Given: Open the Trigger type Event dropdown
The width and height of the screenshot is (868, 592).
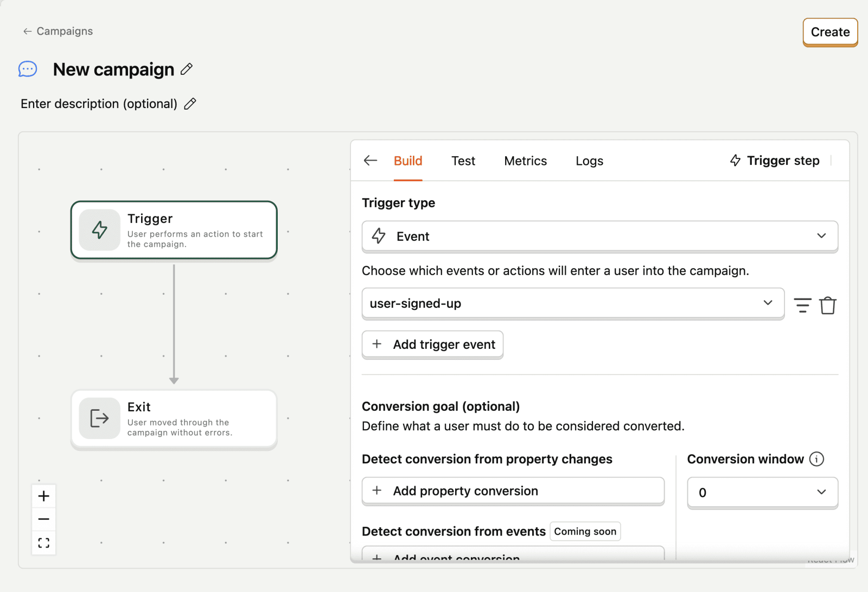Looking at the screenshot, I should [599, 236].
